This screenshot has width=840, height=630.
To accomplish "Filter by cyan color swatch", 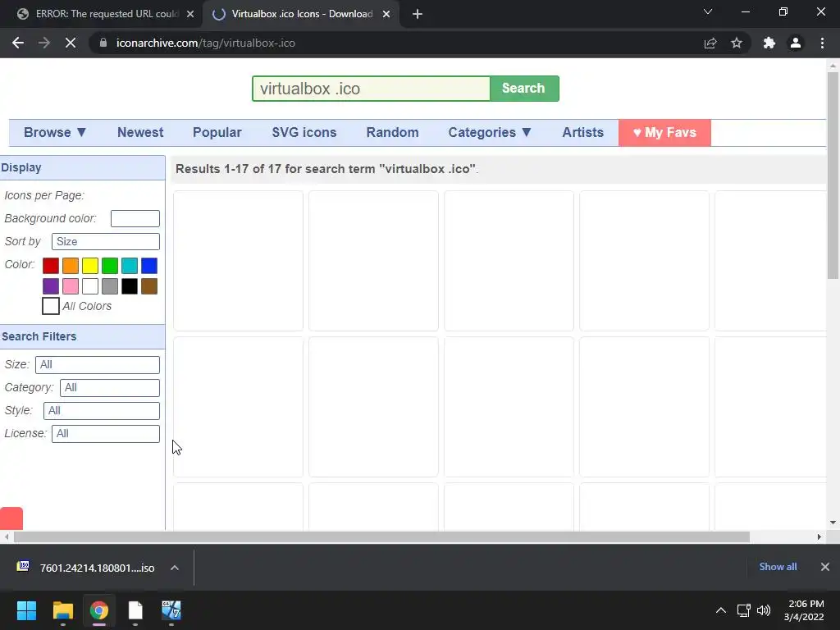I will pyautogui.click(x=130, y=266).
